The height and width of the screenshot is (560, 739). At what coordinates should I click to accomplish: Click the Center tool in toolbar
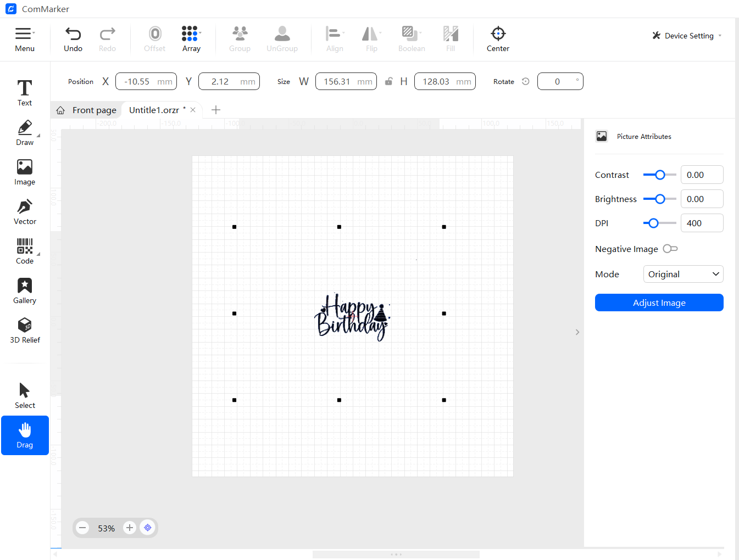coord(497,37)
